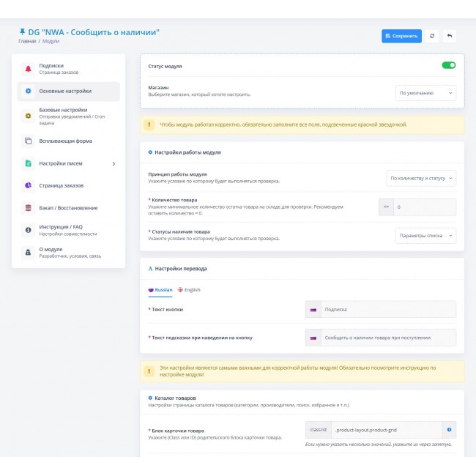
Task: Expand the Настройки писем submenu
Action: pos(113,163)
